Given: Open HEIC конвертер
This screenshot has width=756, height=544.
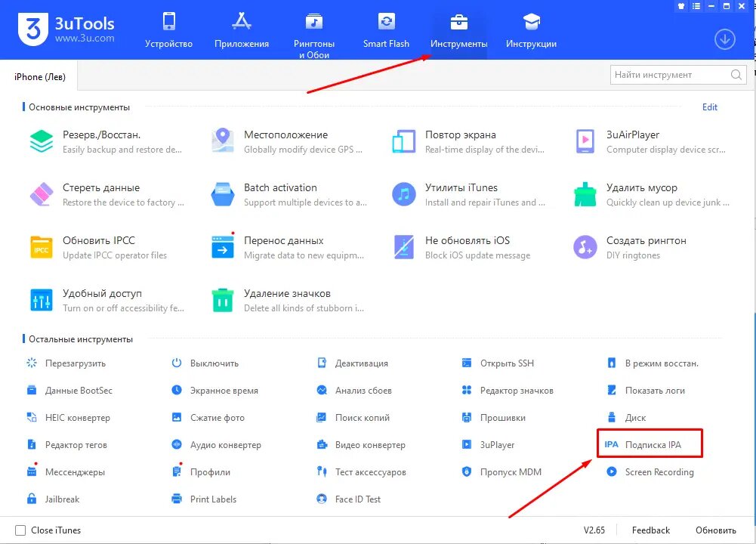Looking at the screenshot, I should [x=69, y=418].
